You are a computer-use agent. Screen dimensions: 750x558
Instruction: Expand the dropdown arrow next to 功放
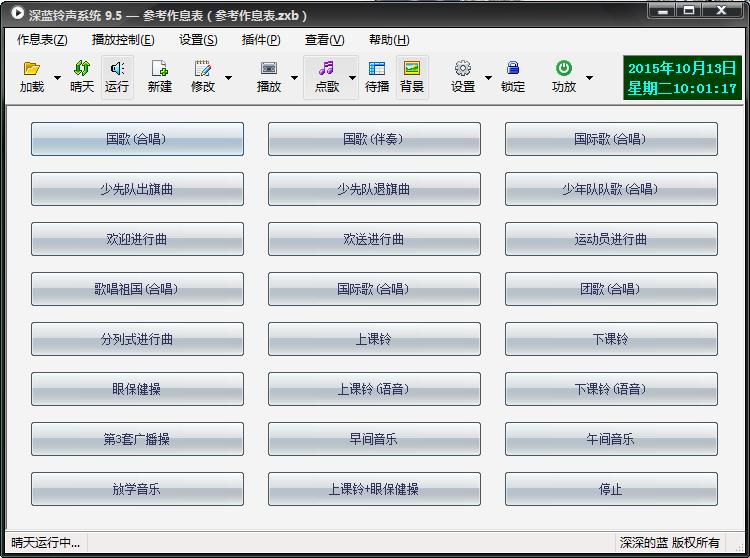pos(589,77)
